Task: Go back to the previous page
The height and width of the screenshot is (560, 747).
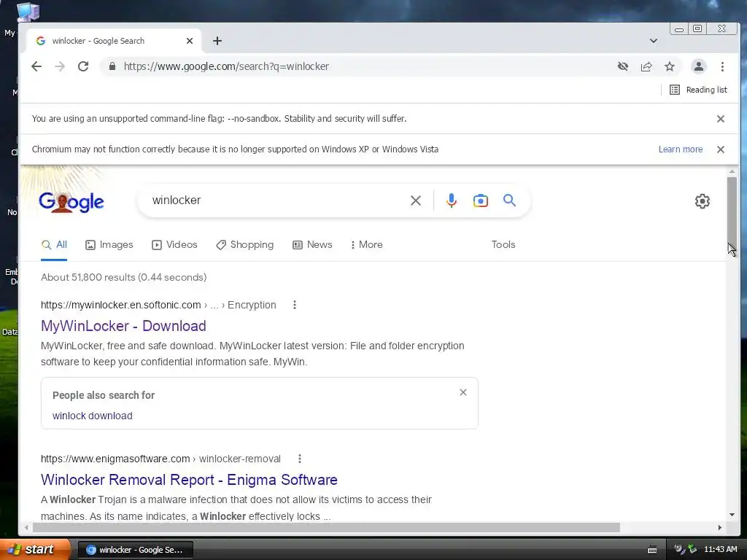Action: pyautogui.click(x=36, y=66)
